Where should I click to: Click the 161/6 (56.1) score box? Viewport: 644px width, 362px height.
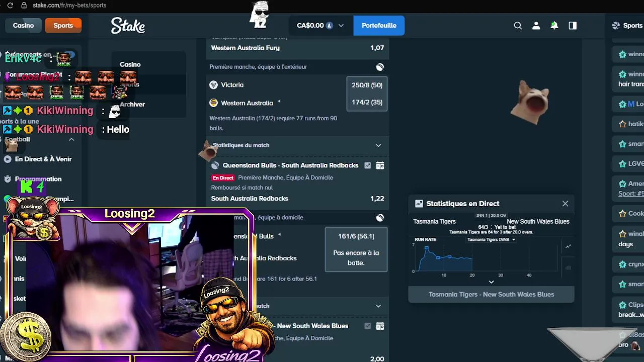pos(356,249)
